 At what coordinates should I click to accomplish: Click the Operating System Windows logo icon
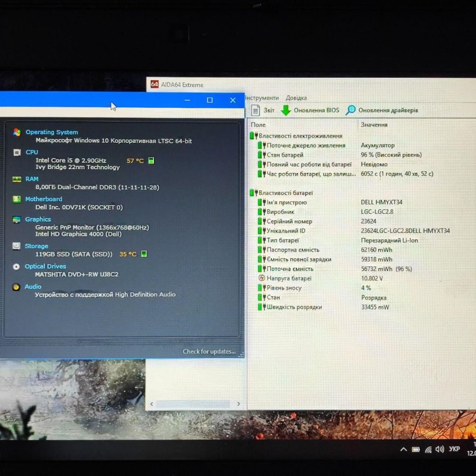[17, 132]
